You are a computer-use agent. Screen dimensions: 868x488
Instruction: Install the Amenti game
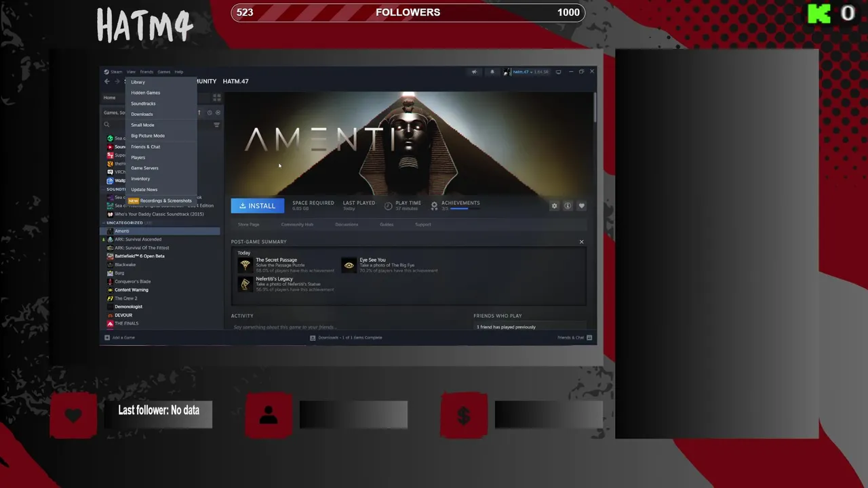point(257,206)
